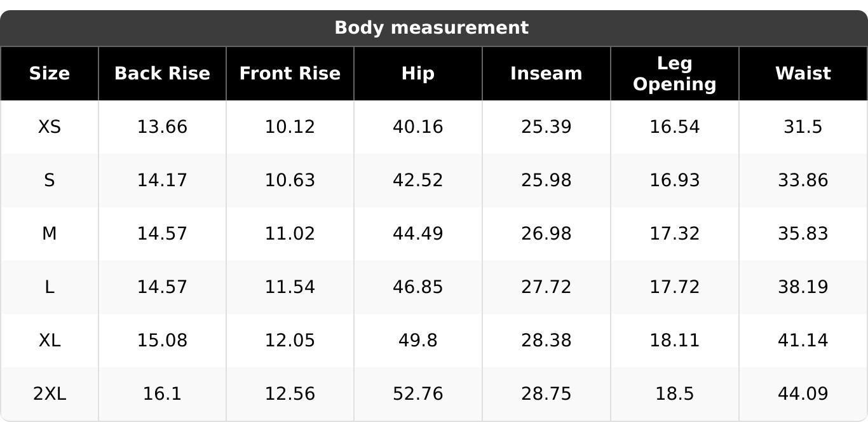Click the Size column header
Image resolution: width=868 pixels, height=422 pixels.
(x=50, y=74)
